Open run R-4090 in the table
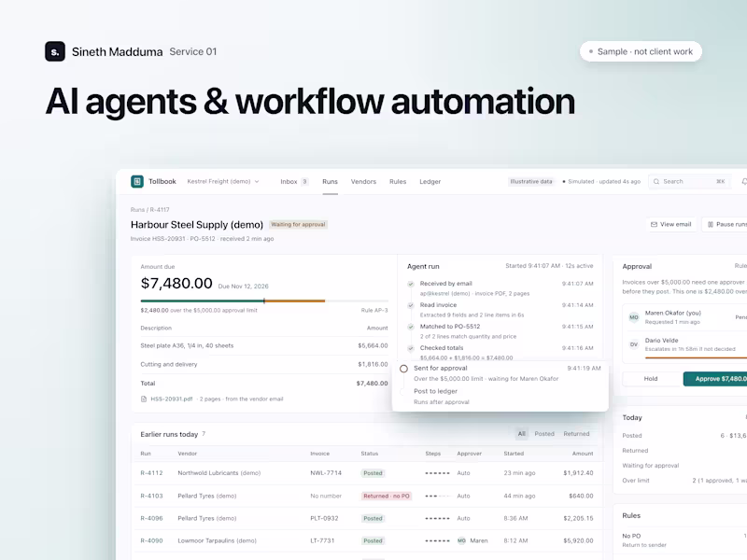This screenshot has height=560, width=747. tap(151, 541)
